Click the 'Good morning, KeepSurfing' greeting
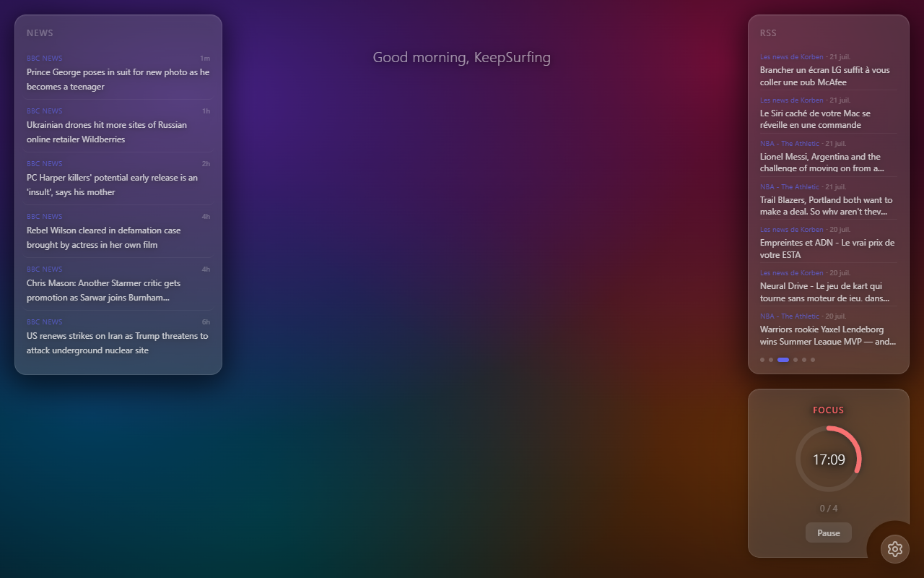Image resolution: width=924 pixels, height=578 pixels. click(462, 57)
